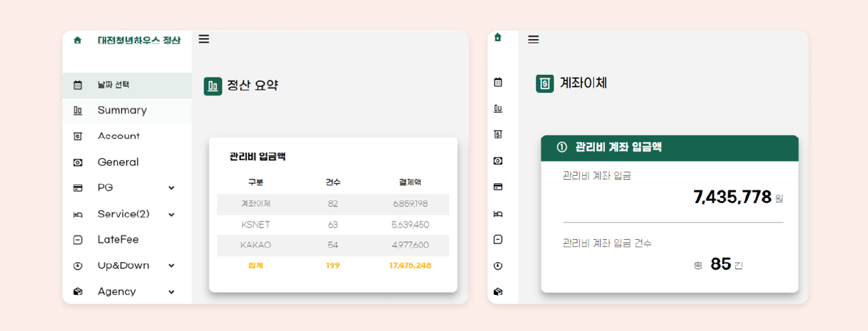
Task: Click box icon next to Agency
Action: coord(78,292)
